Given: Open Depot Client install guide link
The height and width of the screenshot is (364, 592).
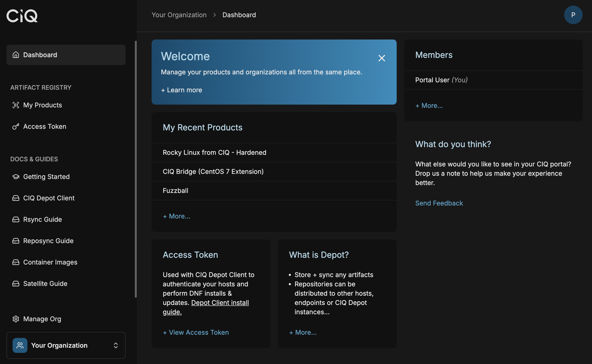Looking at the screenshot, I should click(x=220, y=303).
